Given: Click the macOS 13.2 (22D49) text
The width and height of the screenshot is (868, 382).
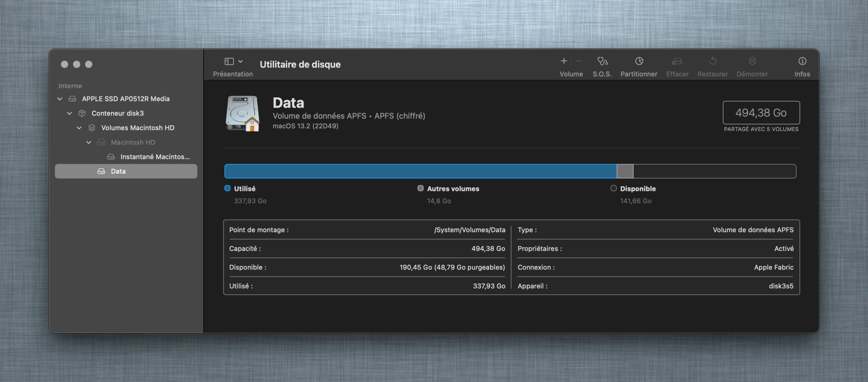Looking at the screenshot, I should click(x=306, y=126).
